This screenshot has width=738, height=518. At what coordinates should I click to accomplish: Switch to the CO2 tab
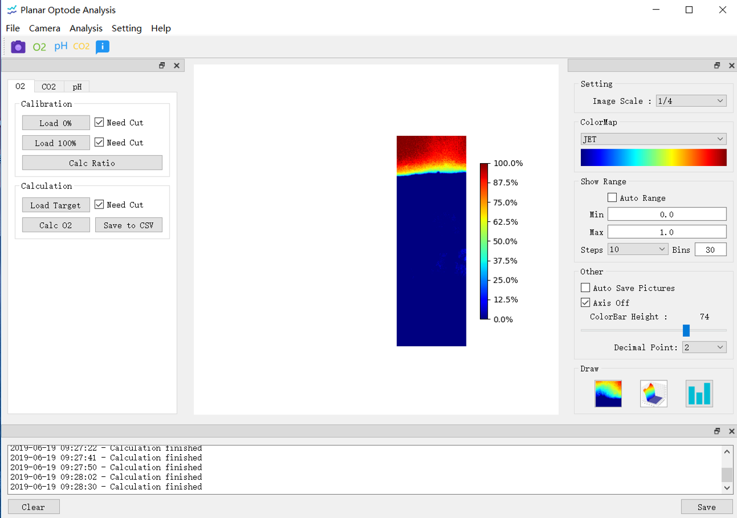click(x=48, y=87)
